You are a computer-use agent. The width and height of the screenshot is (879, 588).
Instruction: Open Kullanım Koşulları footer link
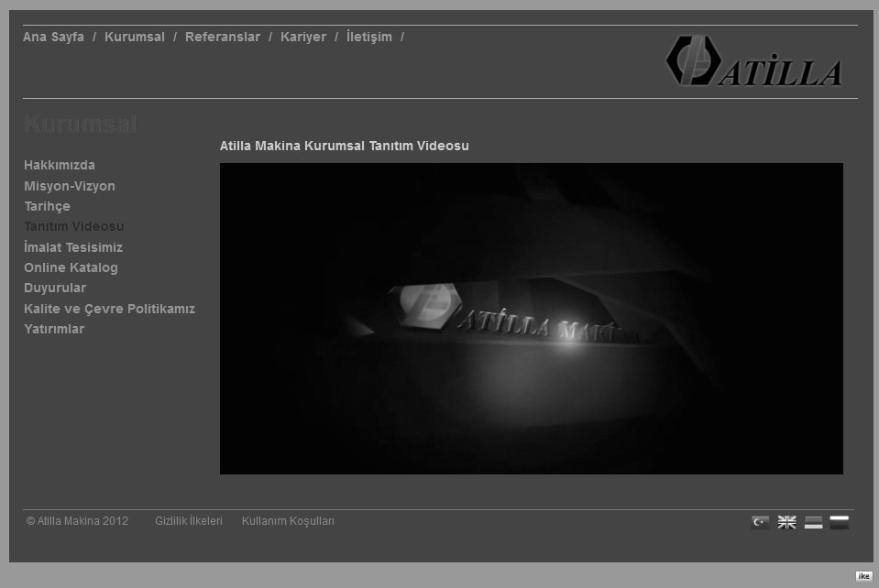[288, 521]
